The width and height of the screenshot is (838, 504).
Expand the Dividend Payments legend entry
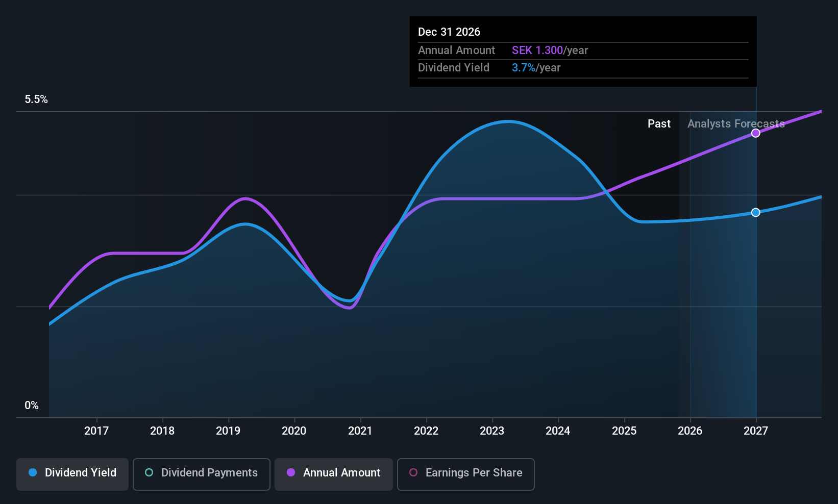(x=201, y=473)
